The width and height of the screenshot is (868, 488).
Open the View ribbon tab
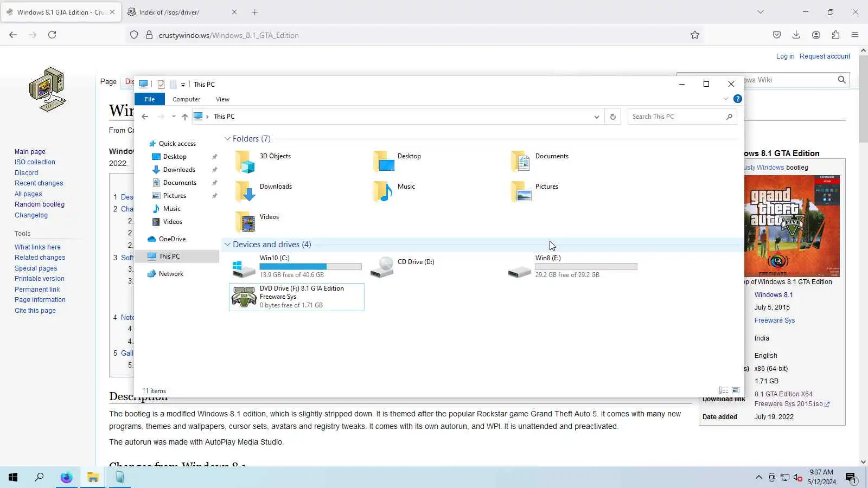[x=222, y=99]
